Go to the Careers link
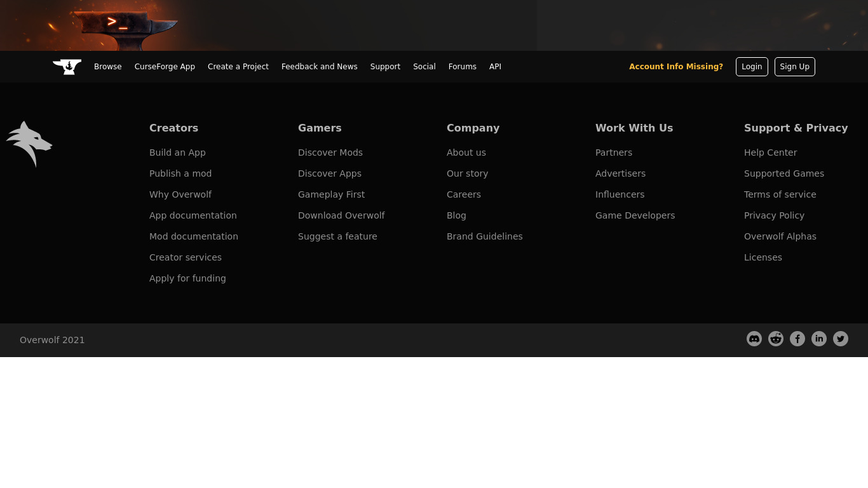The width and height of the screenshot is (868, 488). 464,194
